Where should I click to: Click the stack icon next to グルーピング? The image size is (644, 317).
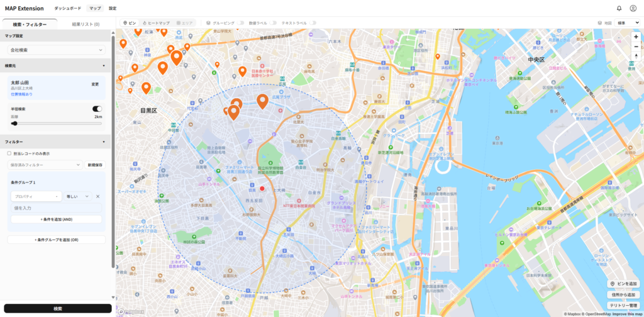click(208, 23)
